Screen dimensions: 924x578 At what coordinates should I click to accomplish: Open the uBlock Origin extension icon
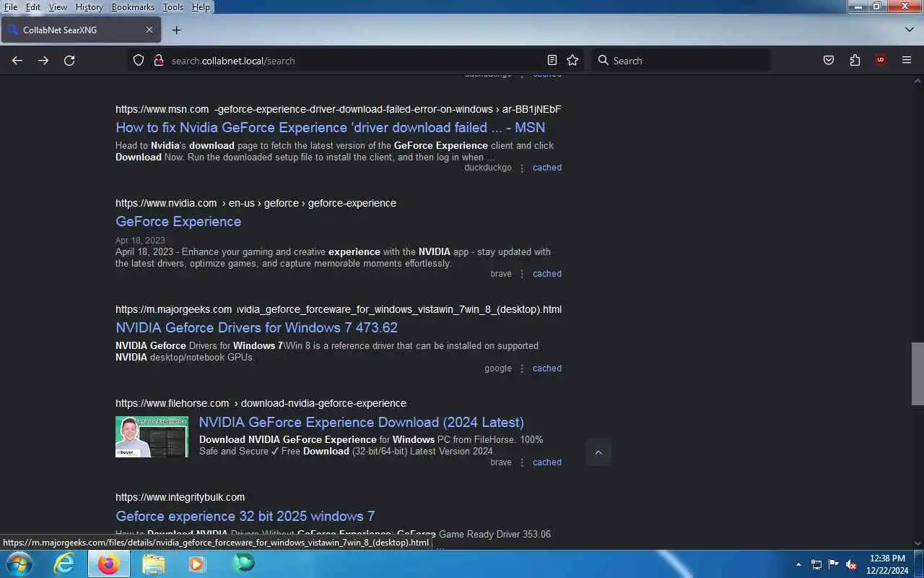[x=880, y=61]
